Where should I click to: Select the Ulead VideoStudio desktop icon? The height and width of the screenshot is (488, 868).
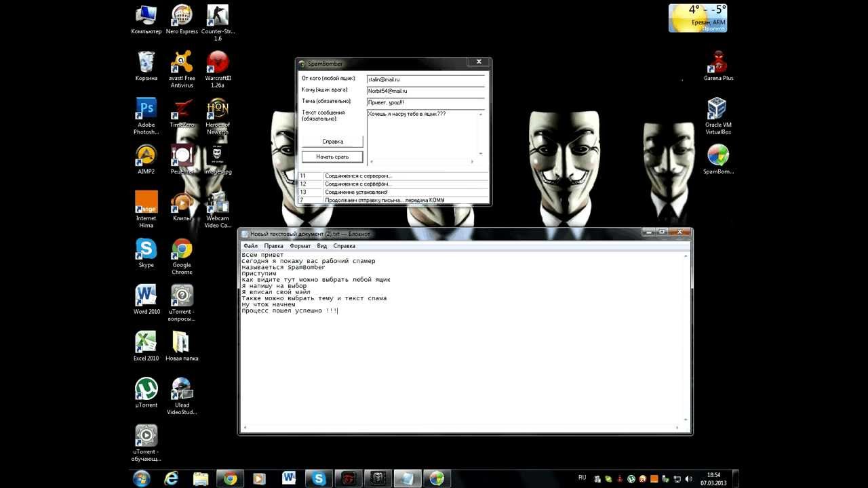point(182,397)
